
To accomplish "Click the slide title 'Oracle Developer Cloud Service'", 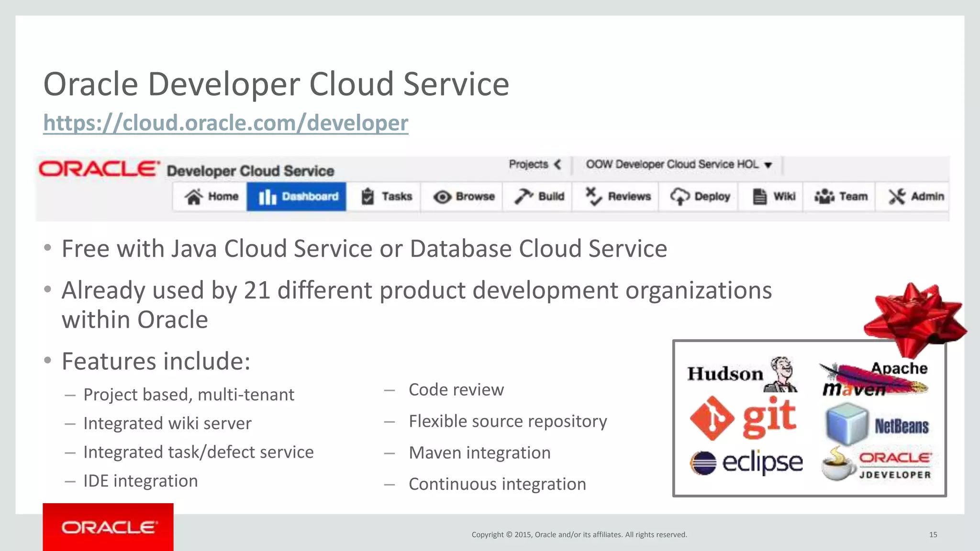I will point(276,84).
